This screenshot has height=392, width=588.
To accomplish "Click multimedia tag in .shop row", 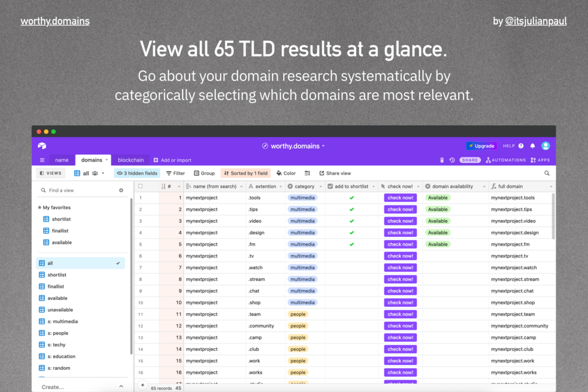I will point(302,302).
